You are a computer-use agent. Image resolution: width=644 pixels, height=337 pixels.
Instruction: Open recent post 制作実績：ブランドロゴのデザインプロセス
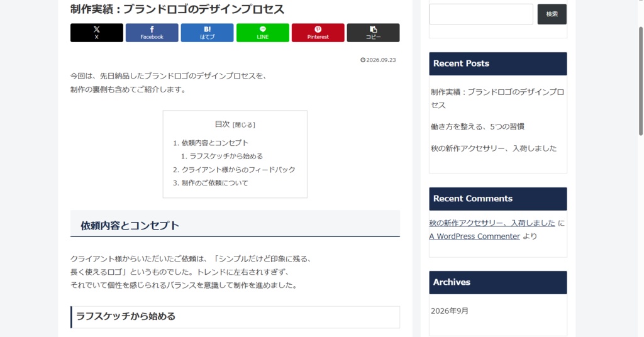497,99
